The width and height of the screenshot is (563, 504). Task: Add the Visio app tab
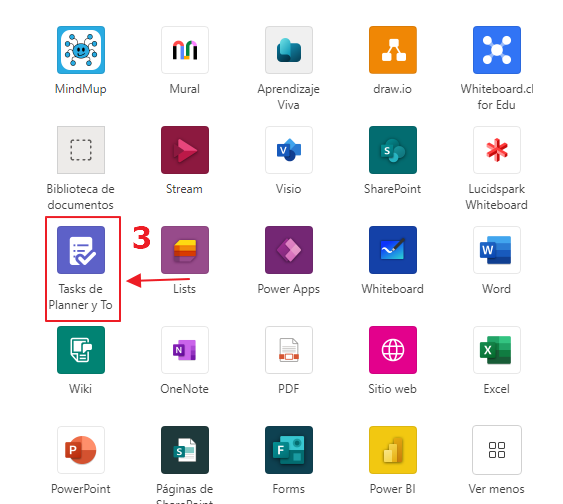click(289, 150)
